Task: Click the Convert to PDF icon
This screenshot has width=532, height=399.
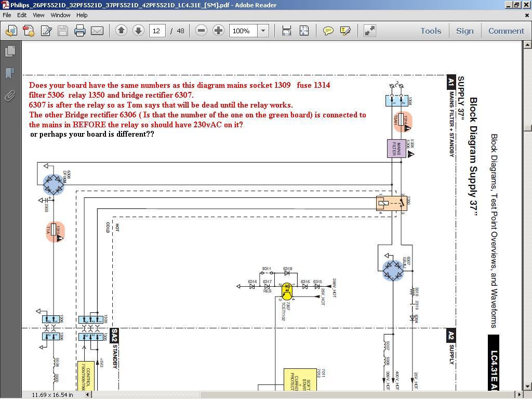Action: pos(29,31)
